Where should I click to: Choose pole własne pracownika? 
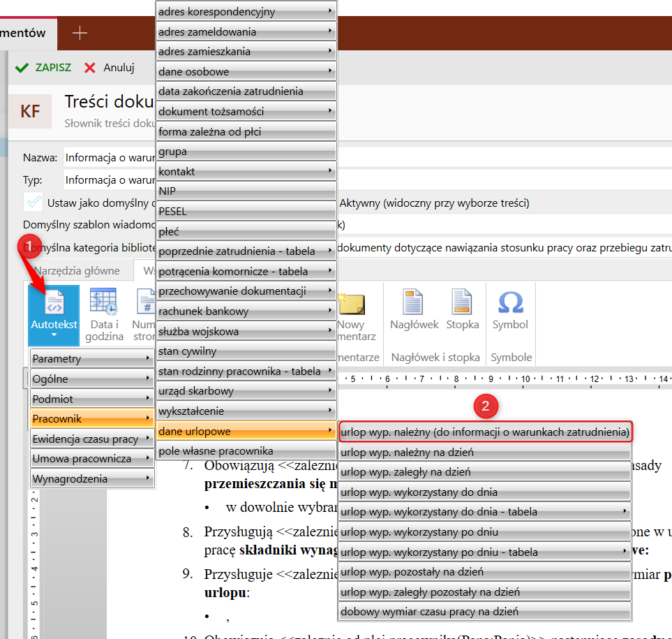(246, 451)
